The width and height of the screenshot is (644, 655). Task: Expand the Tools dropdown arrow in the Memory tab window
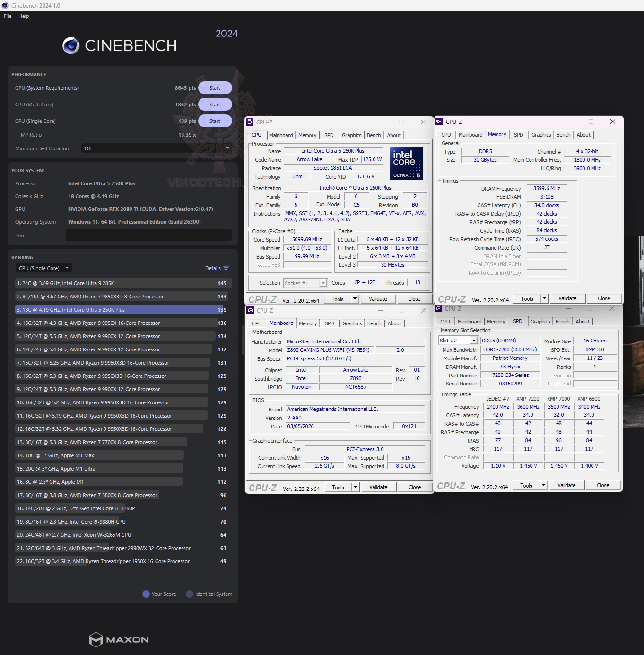click(x=544, y=298)
